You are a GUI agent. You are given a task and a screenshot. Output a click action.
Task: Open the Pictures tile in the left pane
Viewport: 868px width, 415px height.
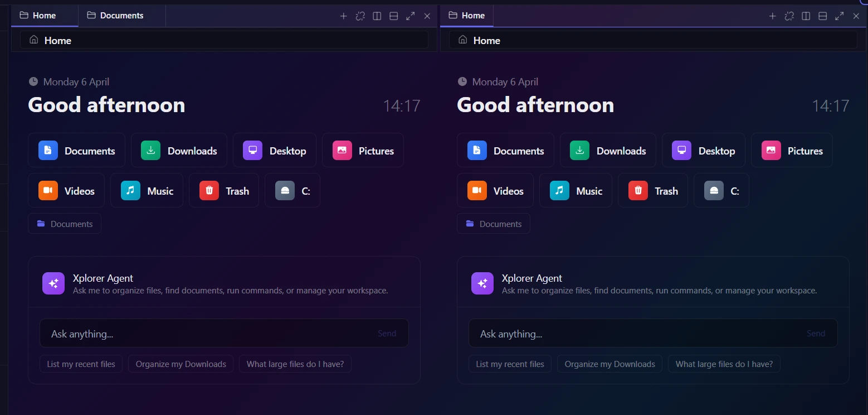(363, 150)
